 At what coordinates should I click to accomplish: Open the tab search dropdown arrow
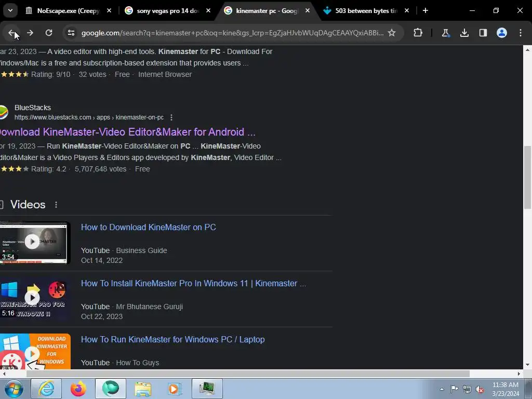coord(10,10)
